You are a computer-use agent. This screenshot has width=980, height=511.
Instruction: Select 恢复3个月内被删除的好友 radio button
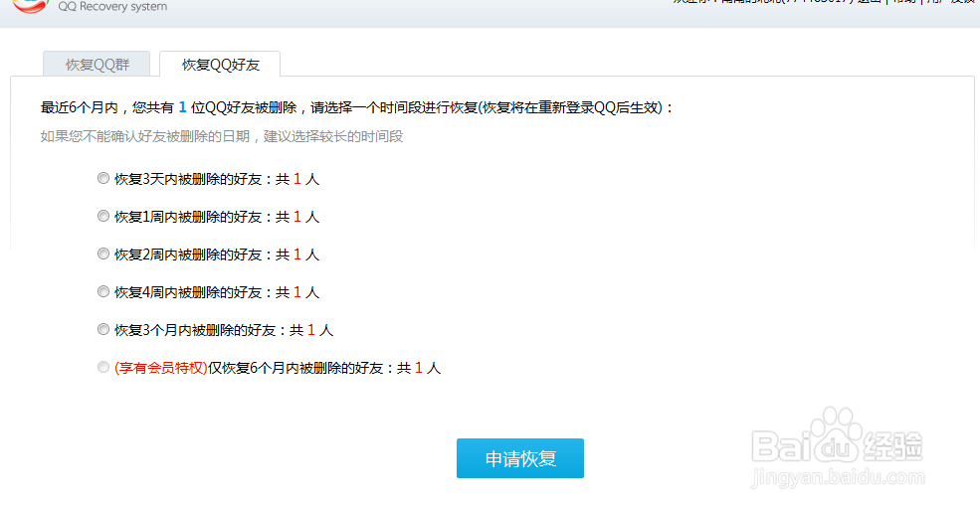103,329
